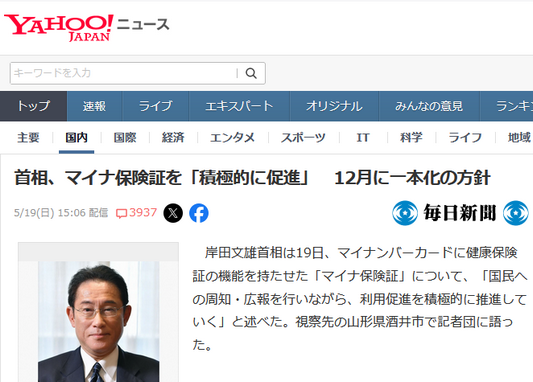Select the 国際 category
Screen dimensions: 533x382
pos(125,138)
